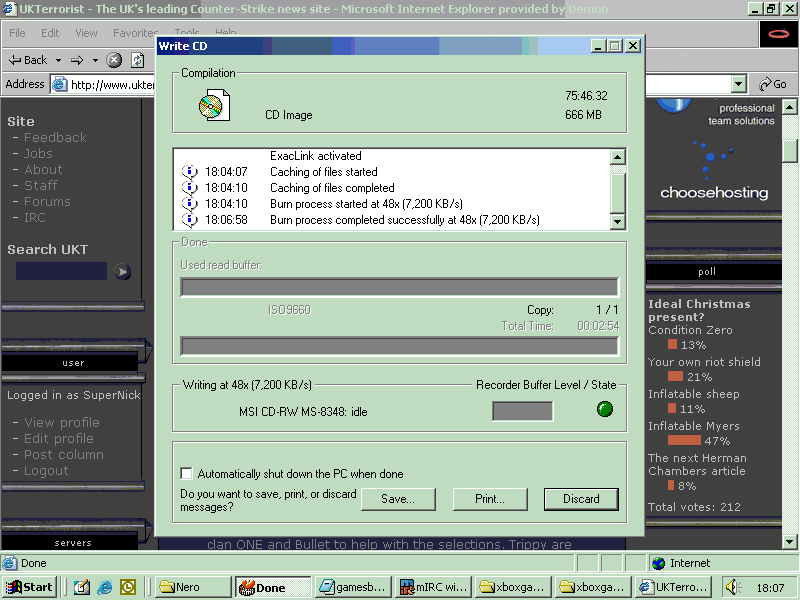This screenshot has width=800, height=600.
Task: Open the Forums link in Site menu
Action: (47, 202)
